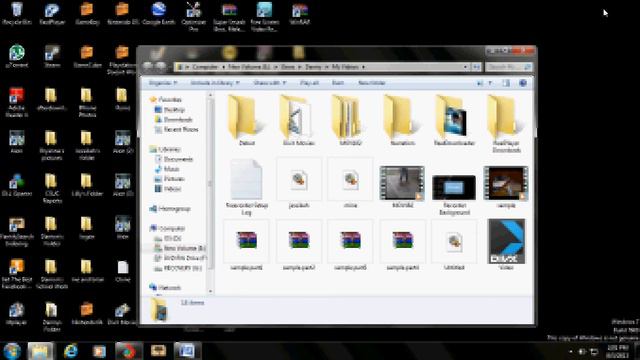Click the Windows Start button
Screen dimensions: 640x360
point(12,351)
